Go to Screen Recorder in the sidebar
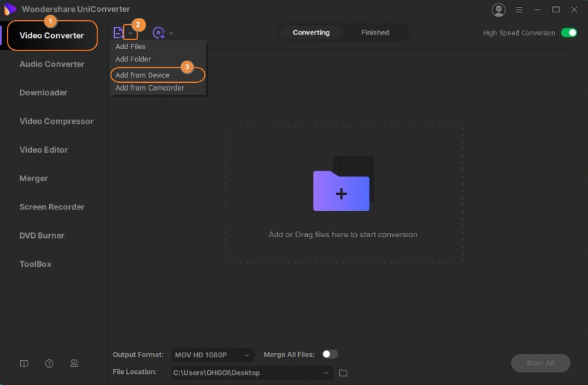588x385 pixels. (x=52, y=207)
